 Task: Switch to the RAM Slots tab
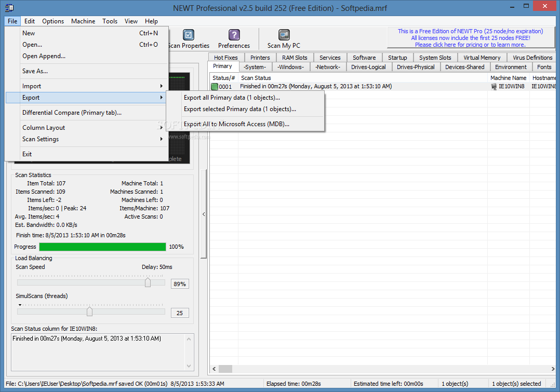point(295,58)
